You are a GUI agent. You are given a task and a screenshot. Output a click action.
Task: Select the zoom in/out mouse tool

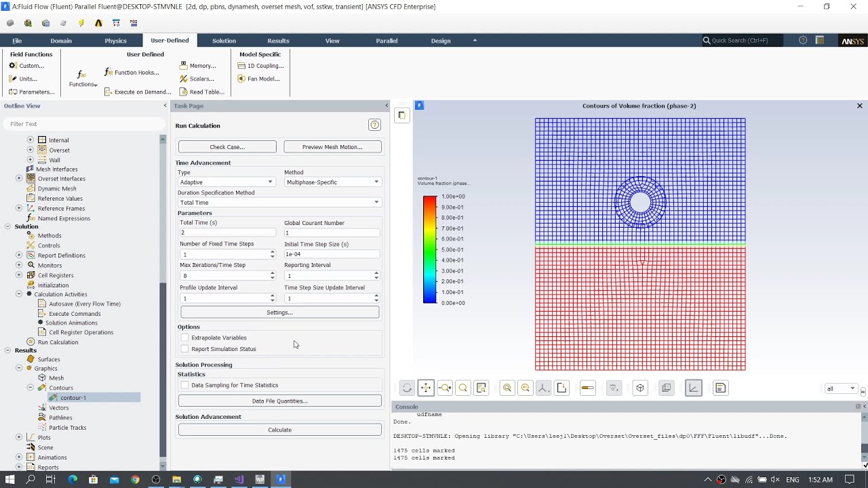point(445,388)
